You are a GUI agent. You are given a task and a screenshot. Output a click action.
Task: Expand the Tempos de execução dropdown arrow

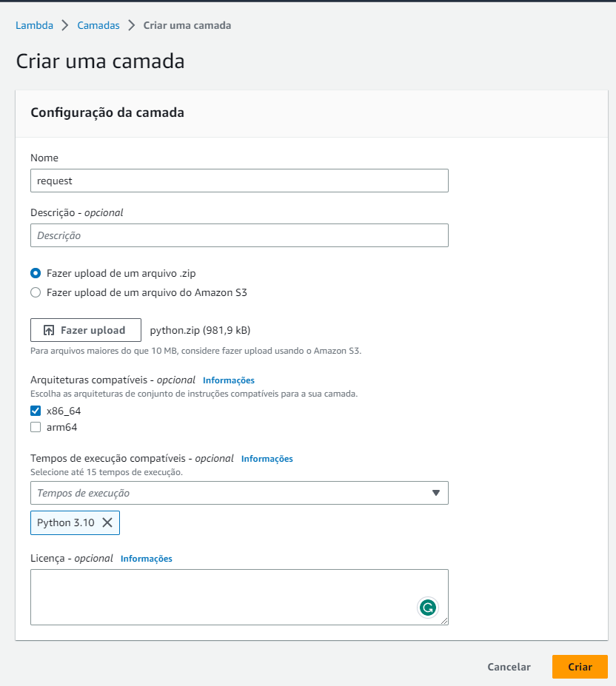[x=435, y=493]
